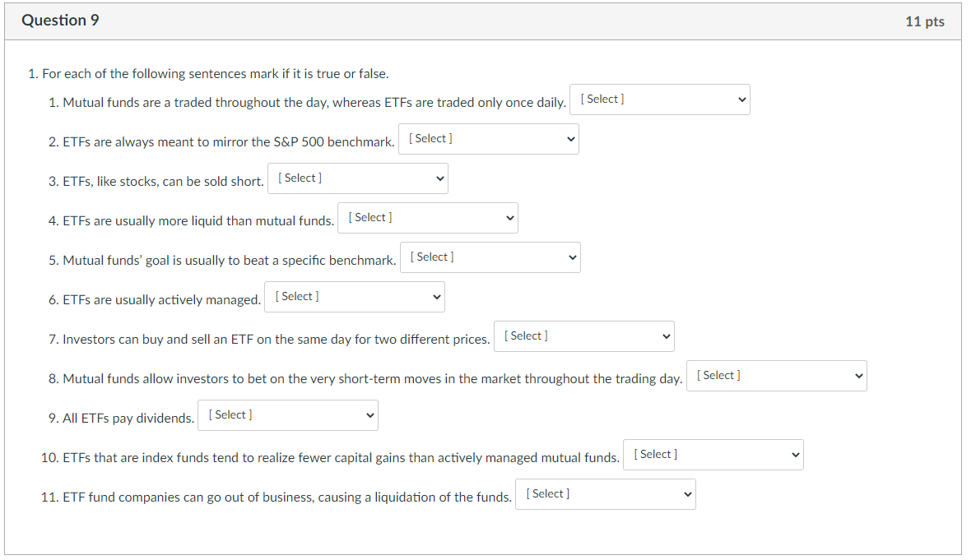This screenshot has width=976, height=560.
Task: Click sentence about mutual funds beating a specific benchmark
Action: click(230, 261)
